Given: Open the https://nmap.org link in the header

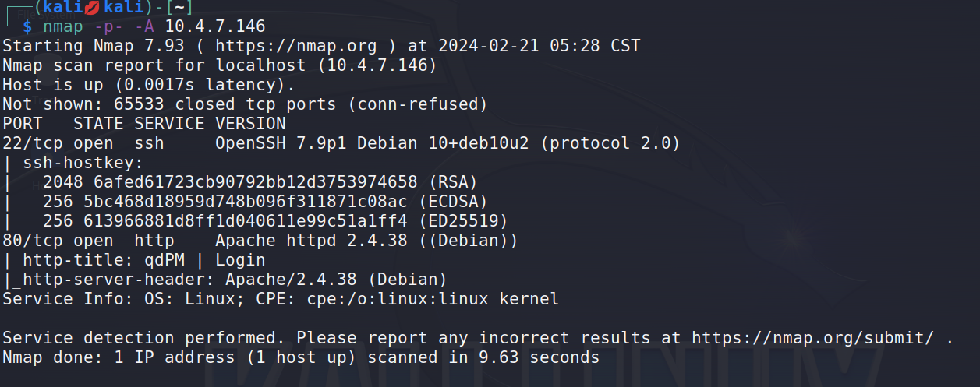Looking at the screenshot, I should pos(296,46).
